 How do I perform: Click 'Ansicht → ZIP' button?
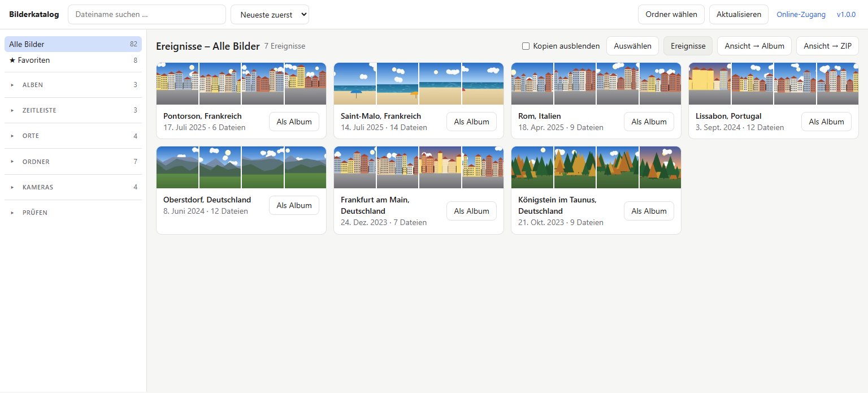[x=827, y=46]
